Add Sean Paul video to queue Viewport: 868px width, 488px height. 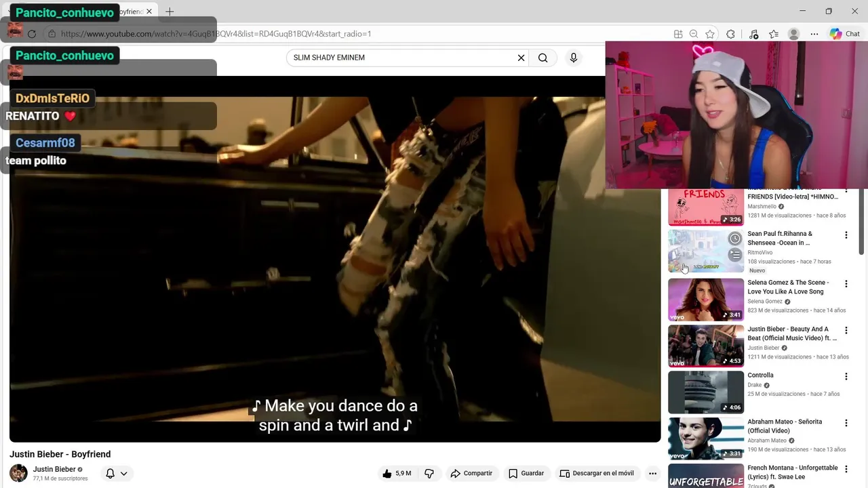coord(735,255)
